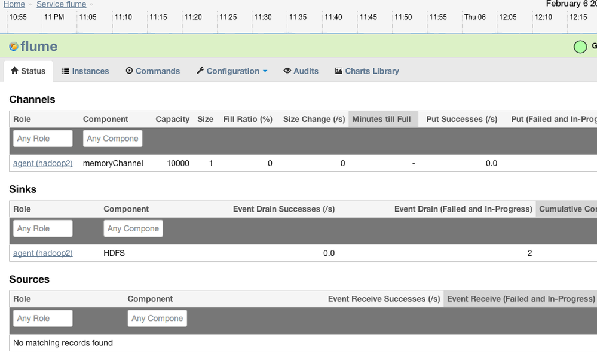Focus the Channels Role filter field
The image size is (597, 364).
click(42, 139)
